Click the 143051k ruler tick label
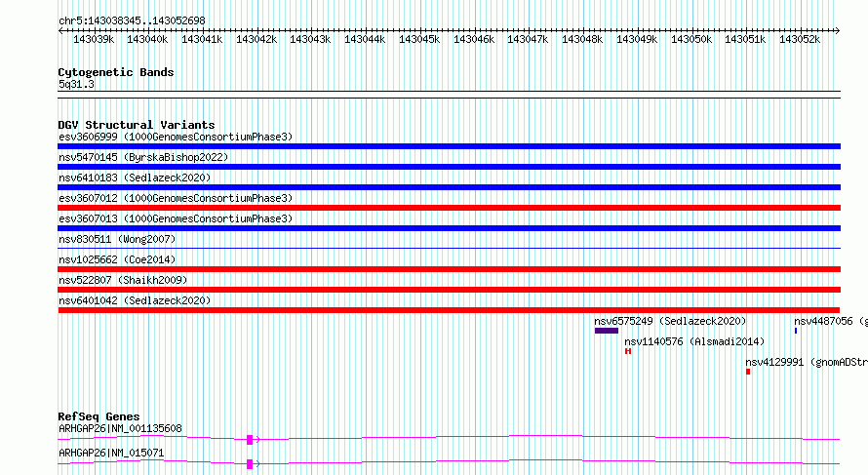The height and width of the screenshot is (475, 868). point(745,39)
